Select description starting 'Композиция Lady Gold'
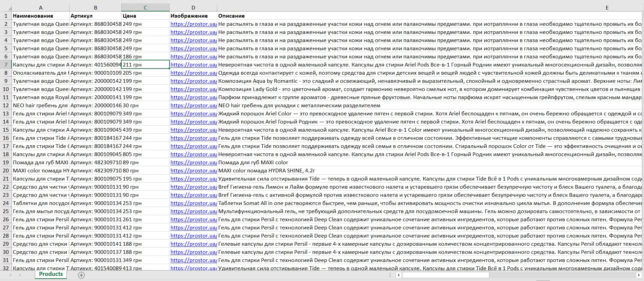Screen dimensions: 644x281 tap(430, 89)
